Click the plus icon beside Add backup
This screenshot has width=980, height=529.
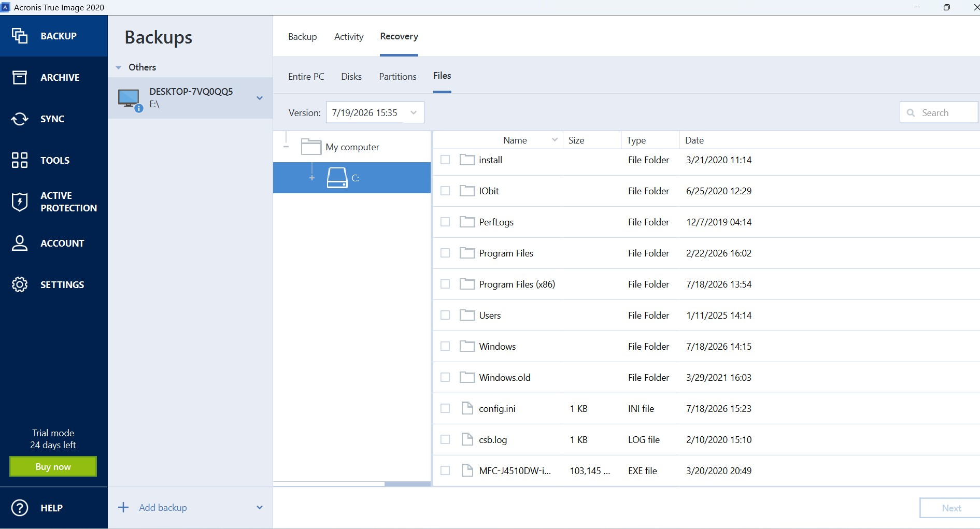click(123, 507)
